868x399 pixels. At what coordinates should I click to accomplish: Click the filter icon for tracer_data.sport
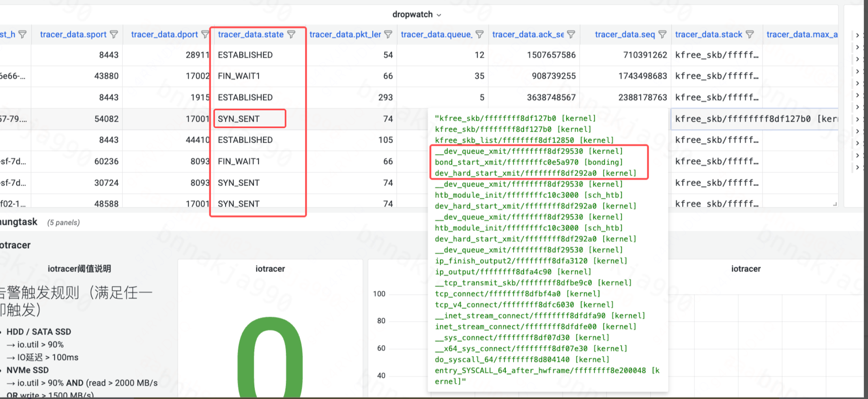tap(114, 34)
